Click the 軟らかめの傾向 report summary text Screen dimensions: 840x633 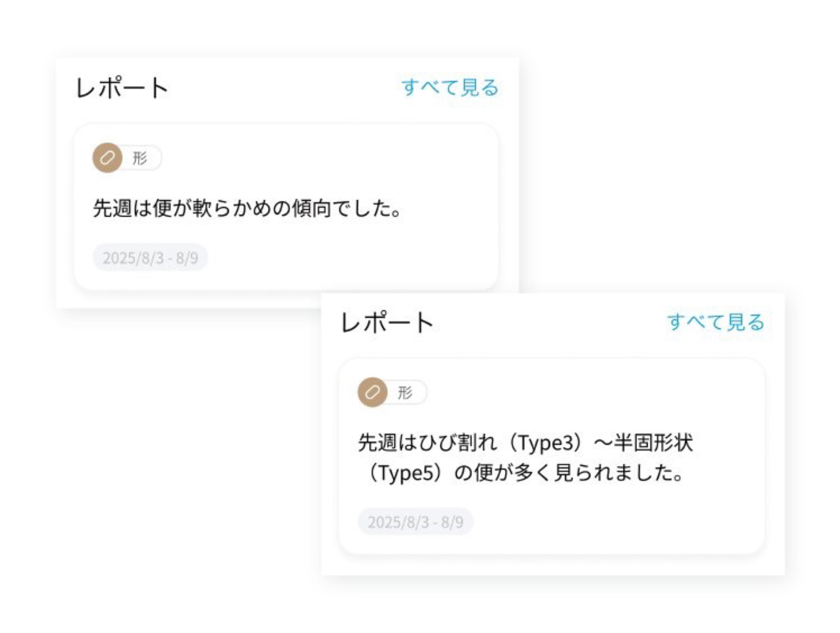tap(246, 209)
